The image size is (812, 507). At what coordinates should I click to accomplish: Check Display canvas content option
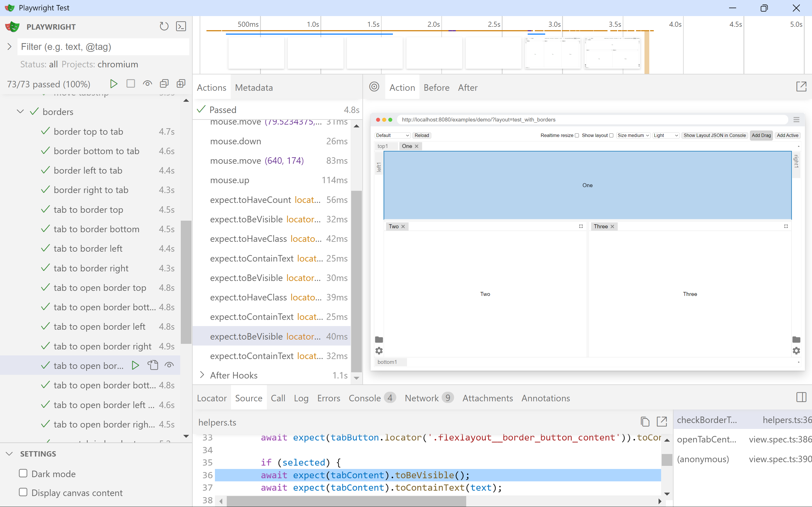click(x=23, y=492)
